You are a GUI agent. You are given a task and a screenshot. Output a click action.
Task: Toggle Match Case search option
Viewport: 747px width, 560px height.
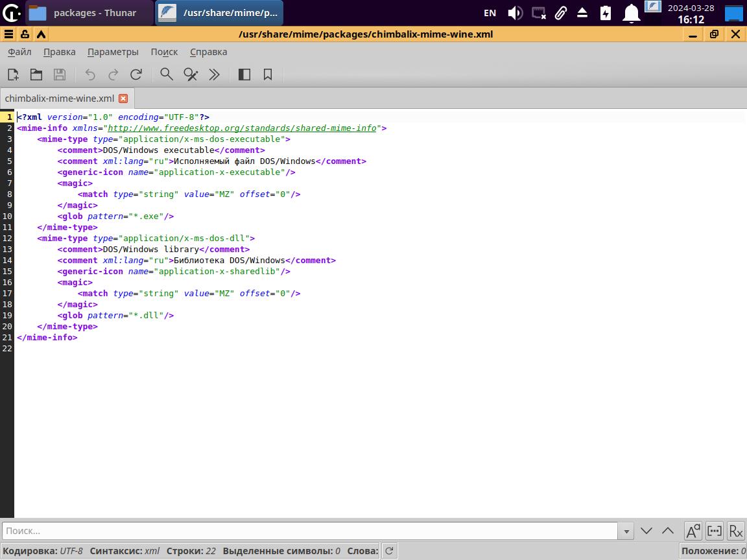pos(693,531)
